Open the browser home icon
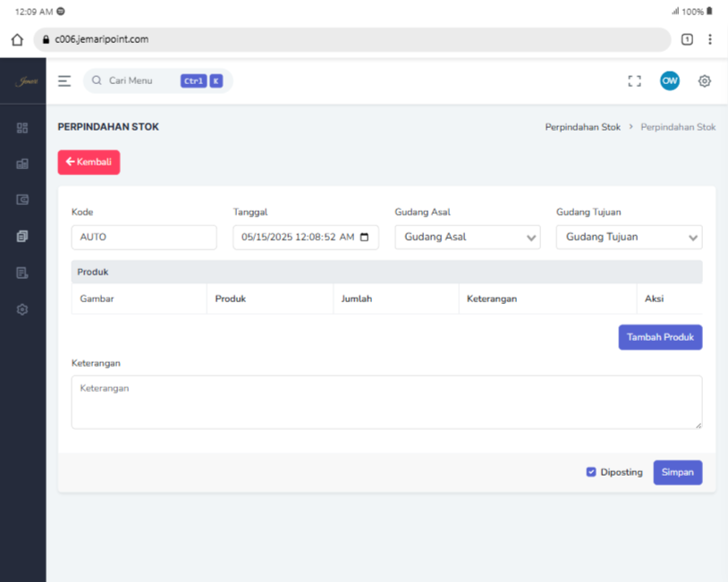The width and height of the screenshot is (728, 582). [17, 39]
